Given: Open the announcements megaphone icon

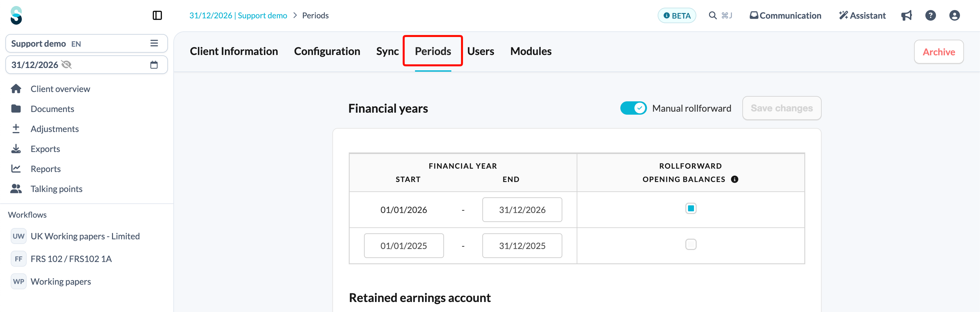Looking at the screenshot, I should coord(906,15).
